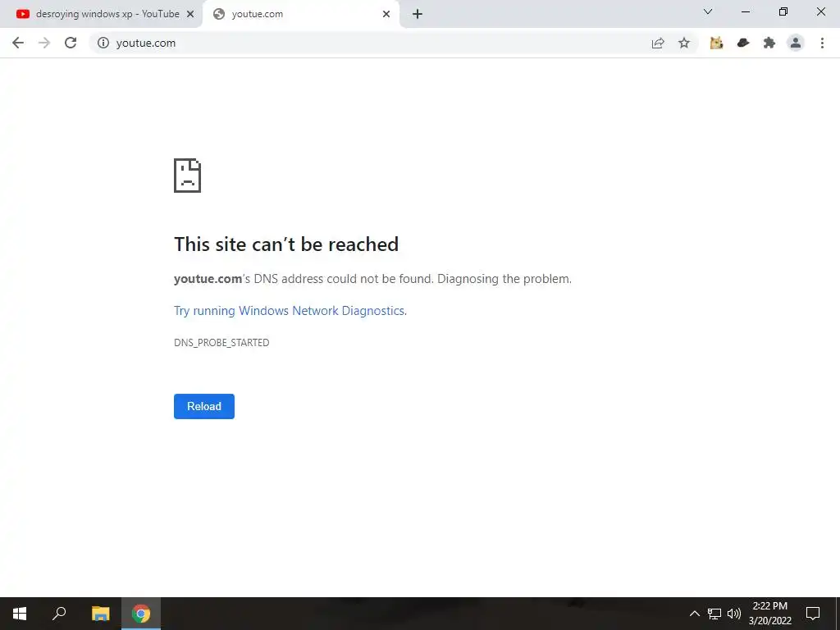The height and width of the screenshot is (630, 840).
Task: Click the reload page icon in toolbar
Action: click(71, 43)
